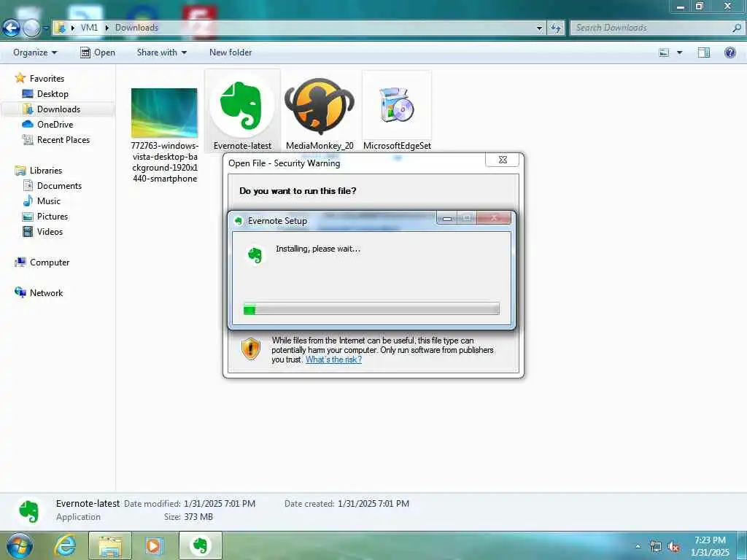Click the Open toolbar button
The width and height of the screenshot is (747, 560).
tap(98, 52)
